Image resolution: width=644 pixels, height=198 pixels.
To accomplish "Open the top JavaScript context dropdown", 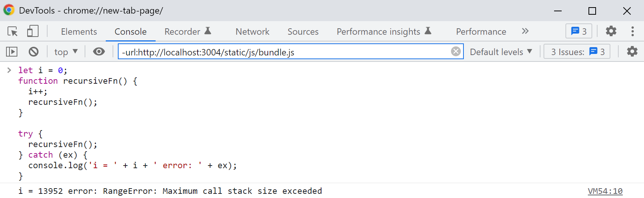I will (66, 52).
